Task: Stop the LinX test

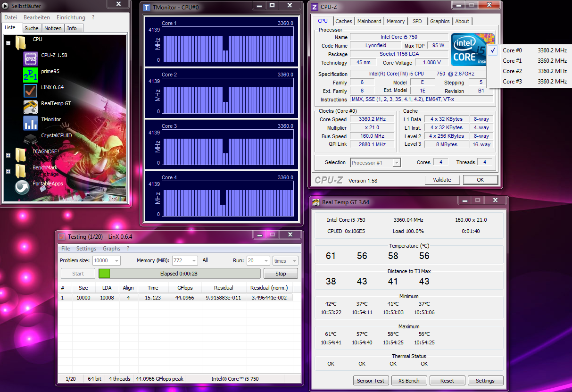Action: 281,274
